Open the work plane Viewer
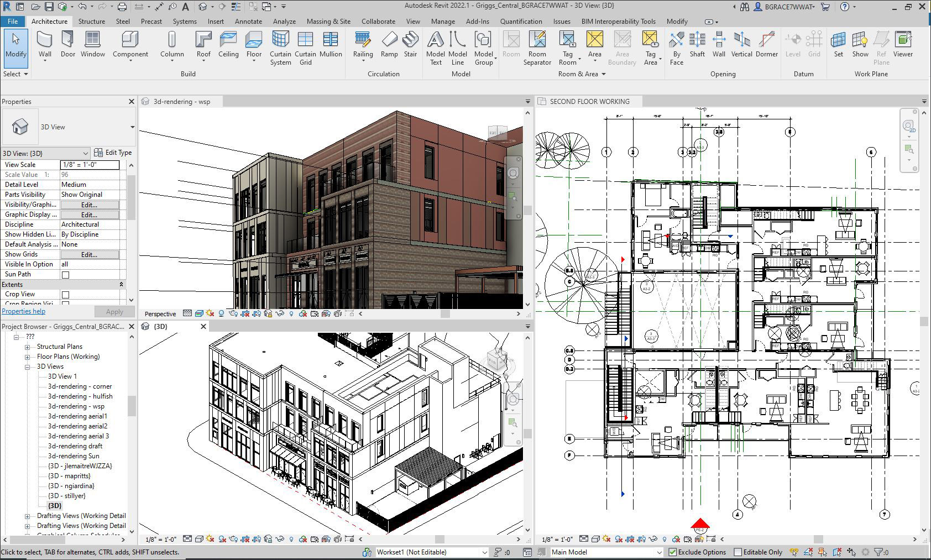The height and width of the screenshot is (560, 931). coord(903,44)
